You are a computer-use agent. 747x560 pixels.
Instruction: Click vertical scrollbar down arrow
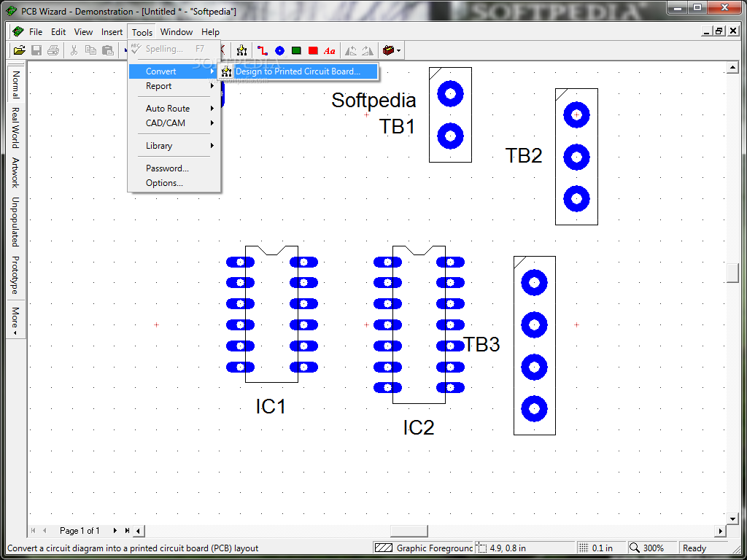pyautogui.click(x=732, y=518)
